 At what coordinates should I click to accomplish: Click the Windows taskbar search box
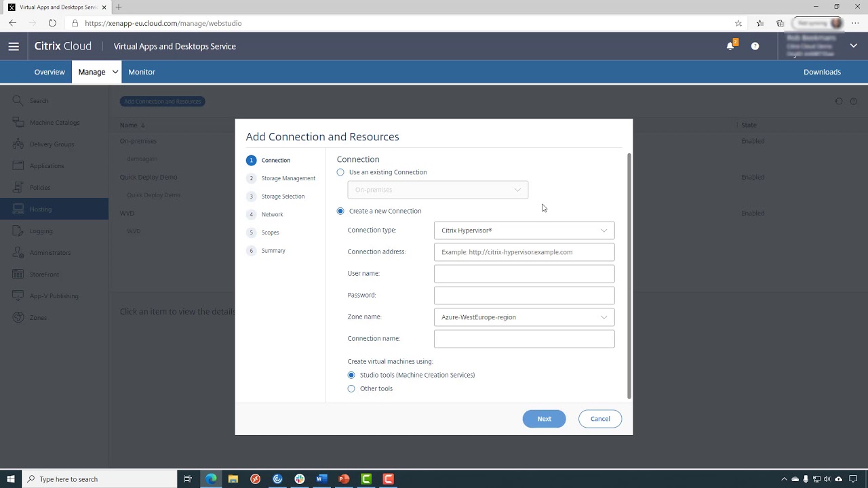99,479
